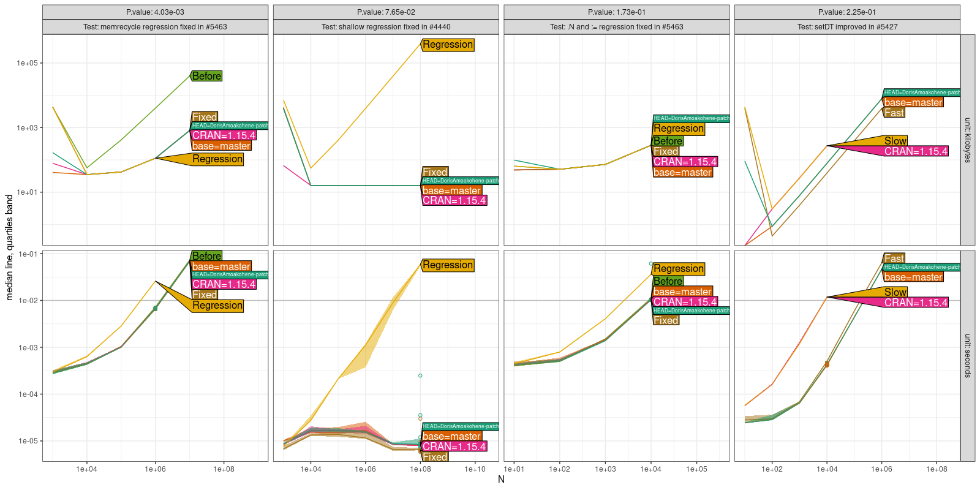Viewport: 980px width, 490px height.
Task: Click 'Test: shallow regression fixed in #4440' header
Action: 386,27
